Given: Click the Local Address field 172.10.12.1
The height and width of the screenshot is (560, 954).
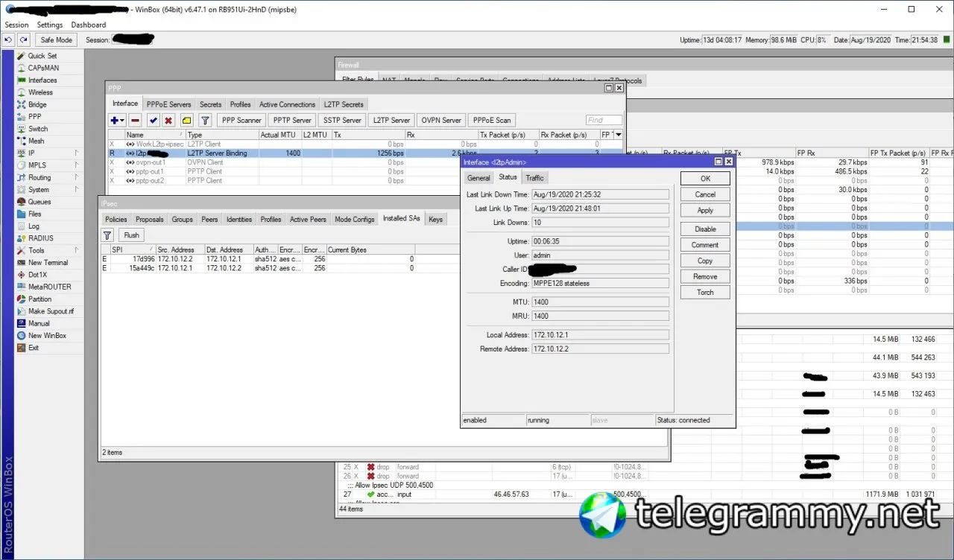Looking at the screenshot, I should [x=600, y=335].
